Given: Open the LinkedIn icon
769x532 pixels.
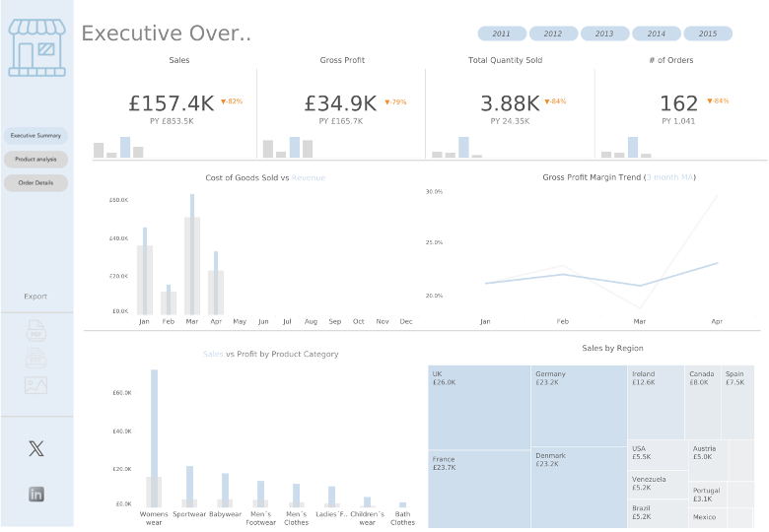Looking at the screenshot, I should coord(36,495).
